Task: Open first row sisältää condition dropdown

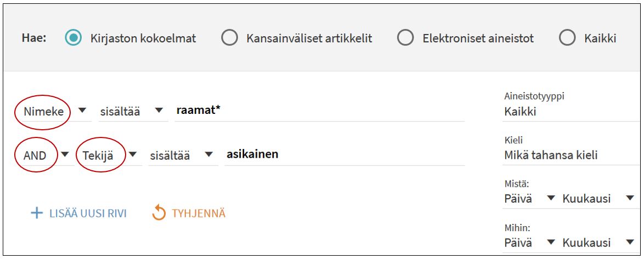Action: click(x=159, y=111)
